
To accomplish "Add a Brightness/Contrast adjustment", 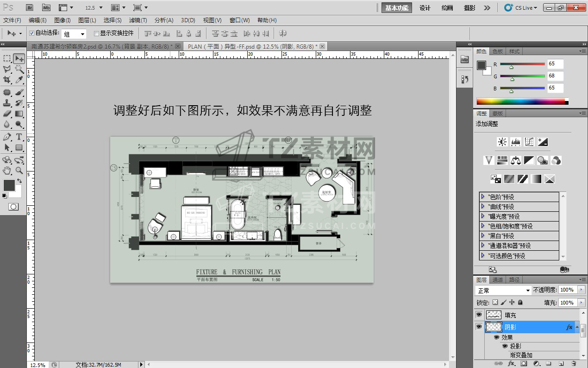I will (x=502, y=142).
